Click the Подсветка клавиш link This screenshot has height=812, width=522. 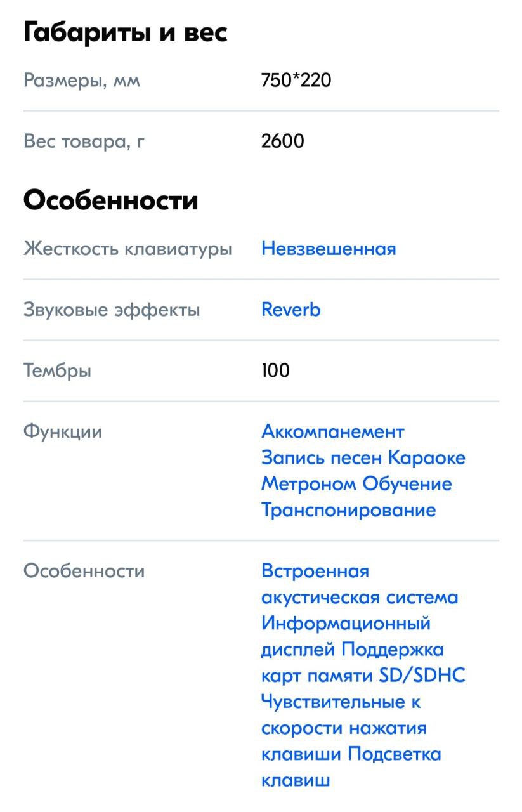click(351, 767)
